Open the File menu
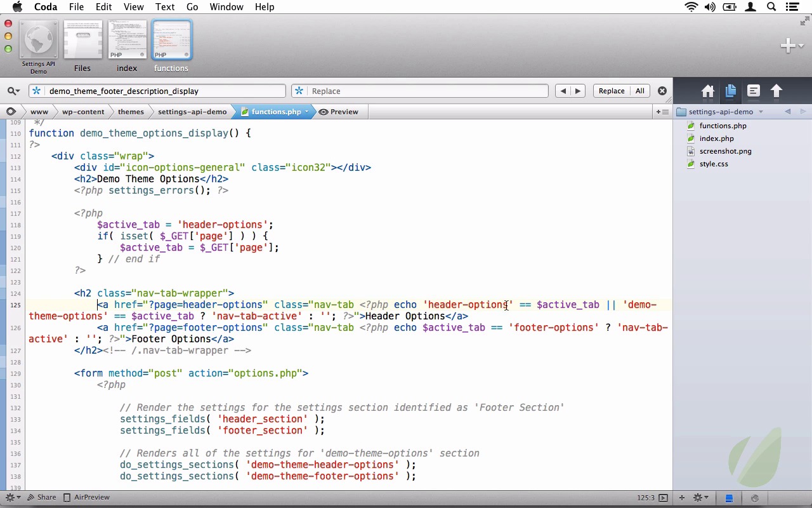This screenshot has width=812, height=508. (76, 7)
